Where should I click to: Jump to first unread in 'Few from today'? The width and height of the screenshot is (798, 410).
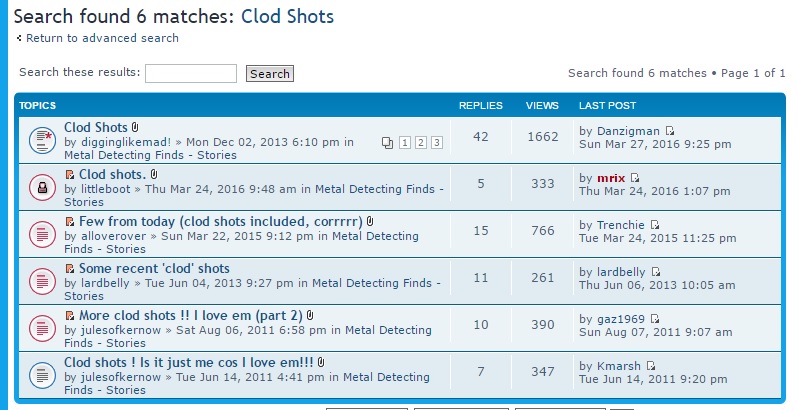(x=70, y=222)
